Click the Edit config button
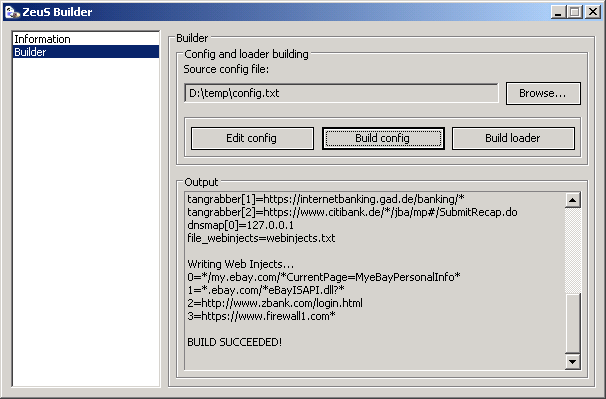Viewport: 606px width, 399px height. pyautogui.click(x=252, y=138)
